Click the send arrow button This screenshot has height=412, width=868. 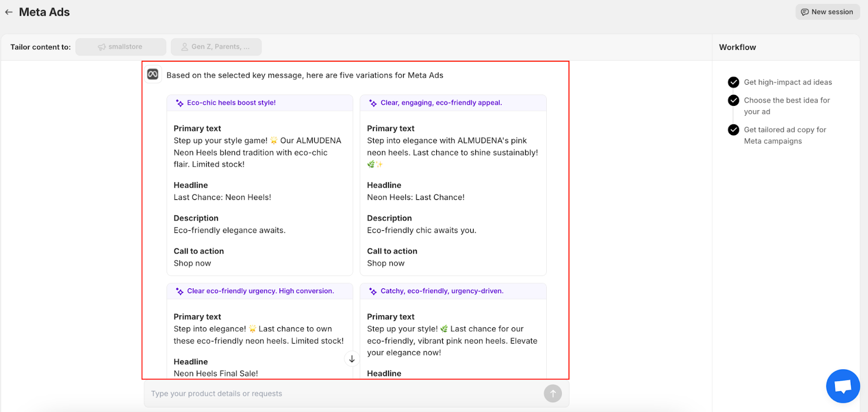coord(553,394)
